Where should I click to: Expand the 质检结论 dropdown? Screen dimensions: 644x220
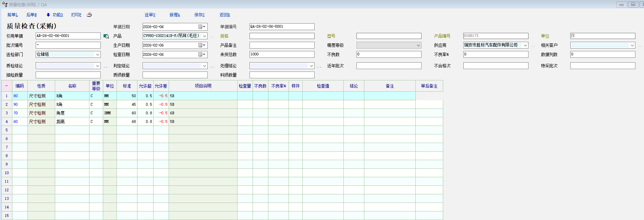98,66
